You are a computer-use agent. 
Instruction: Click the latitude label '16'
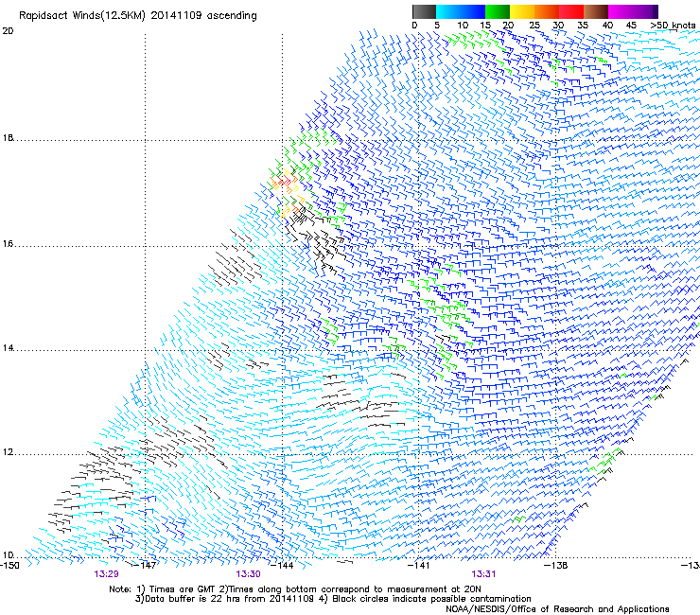coord(8,244)
